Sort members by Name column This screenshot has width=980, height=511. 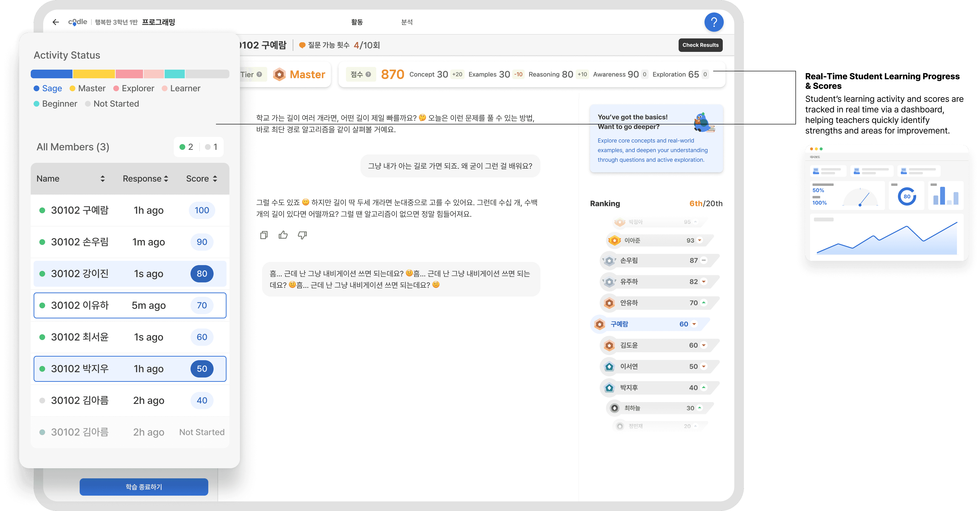[102, 179]
